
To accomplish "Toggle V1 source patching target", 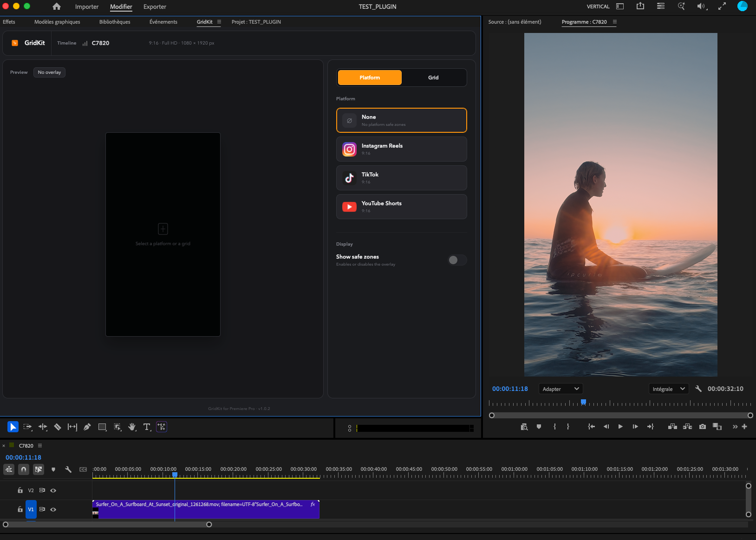I will tap(31, 509).
